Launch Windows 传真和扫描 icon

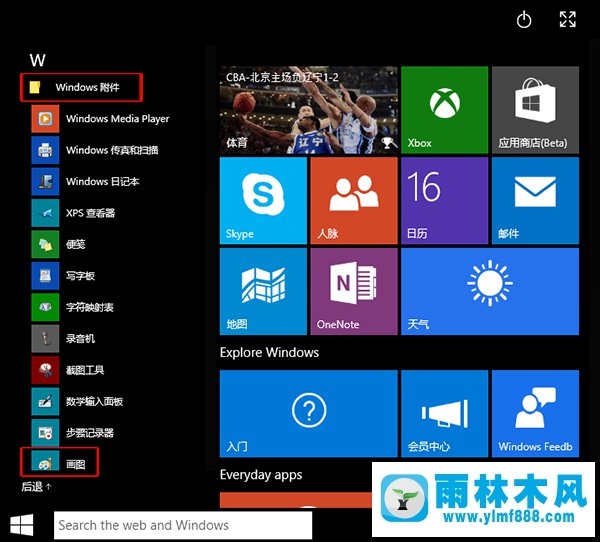[x=45, y=150]
